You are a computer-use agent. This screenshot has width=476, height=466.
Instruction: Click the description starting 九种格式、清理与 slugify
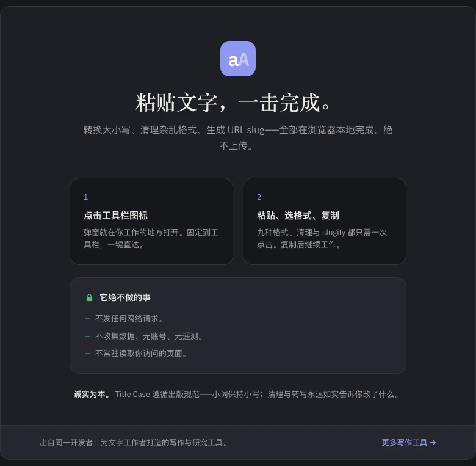tap(322, 238)
